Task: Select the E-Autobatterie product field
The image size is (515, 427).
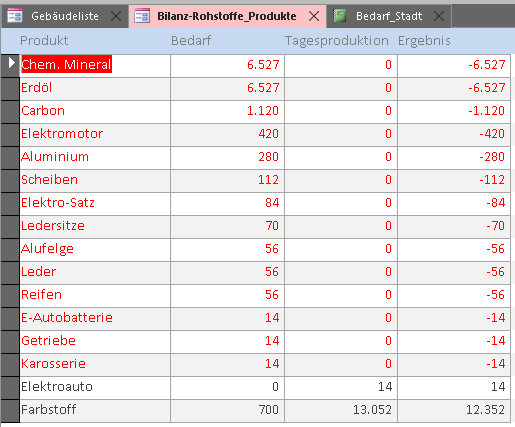Action: pyautogui.click(x=95, y=318)
